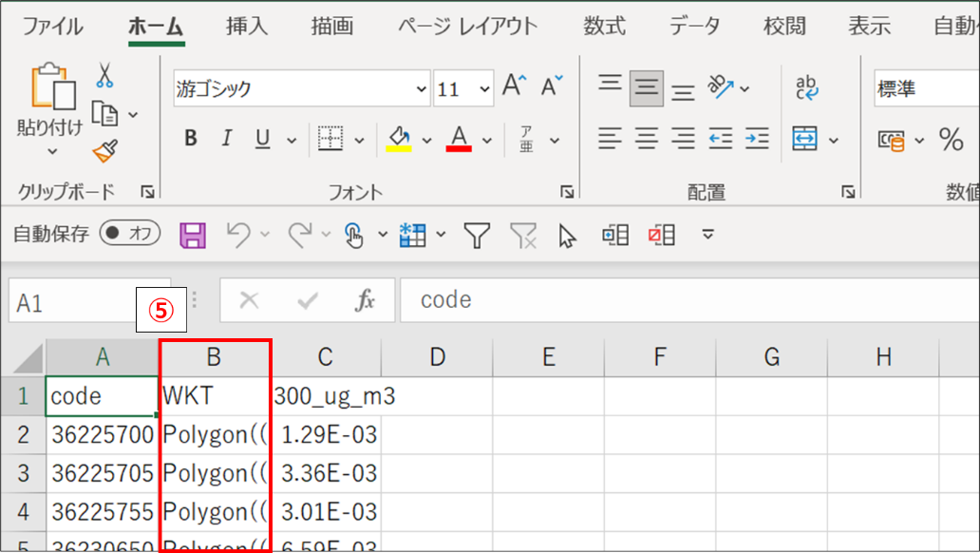The height and width of the screenshot is (553, 980).
Task: Open the ファイル menu
Action: click(x=52, y=27)
